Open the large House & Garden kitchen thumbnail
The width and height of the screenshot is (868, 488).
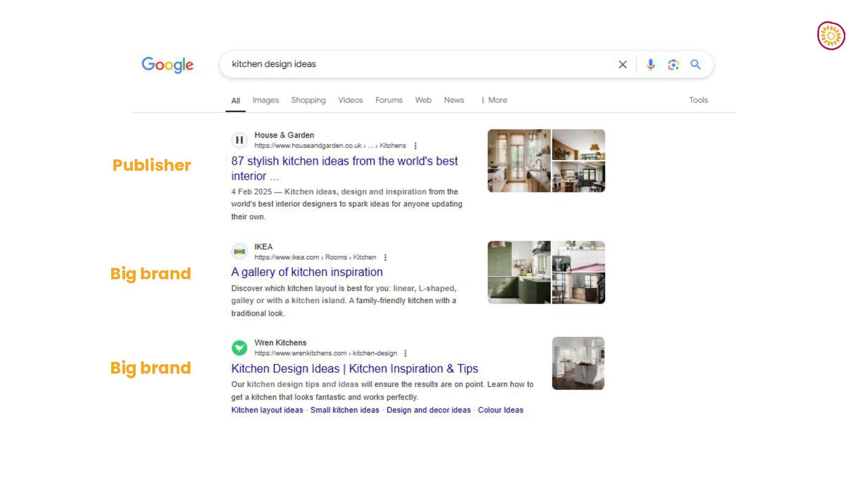[x=519, y=161]
